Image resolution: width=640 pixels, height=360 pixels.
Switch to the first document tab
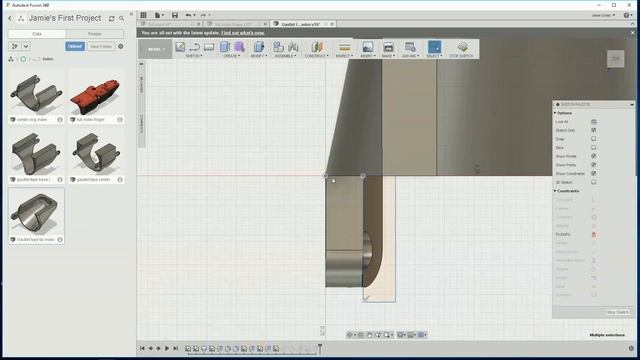point(169,24)
